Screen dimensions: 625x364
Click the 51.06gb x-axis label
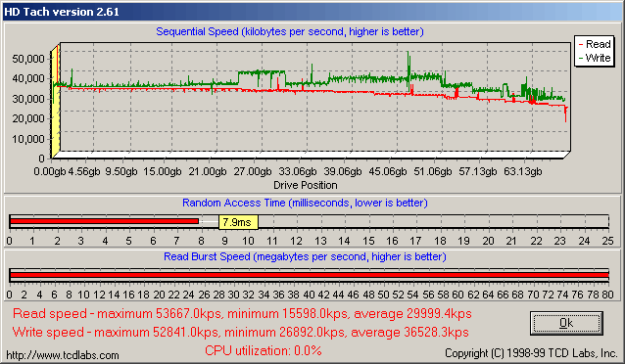pyautogui.click(x=432, y=171)
